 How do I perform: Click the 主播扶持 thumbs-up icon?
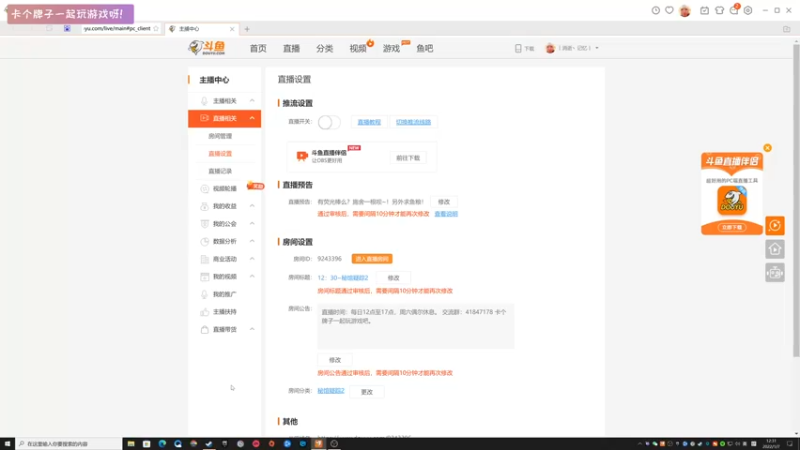coord(205,312)
